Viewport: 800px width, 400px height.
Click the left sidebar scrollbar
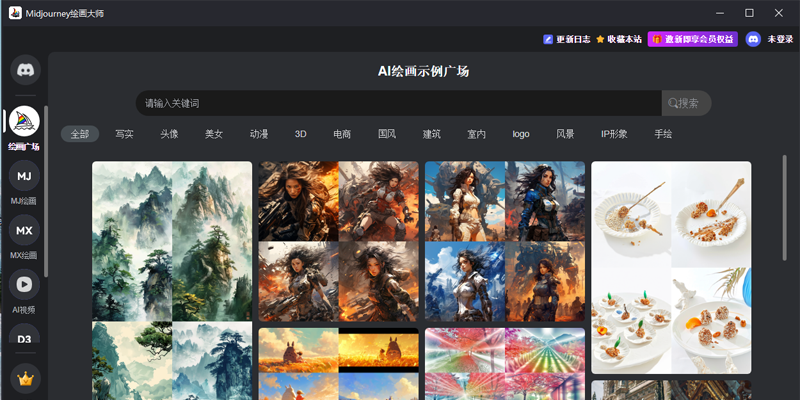point(46,191)
